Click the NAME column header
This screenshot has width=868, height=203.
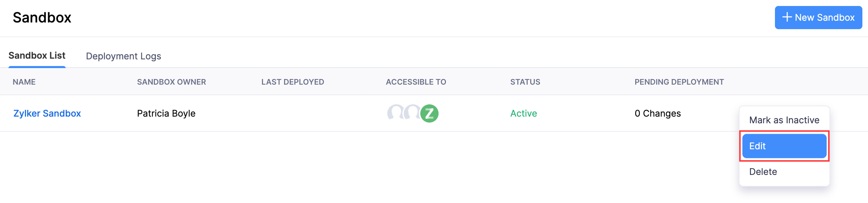24,82
